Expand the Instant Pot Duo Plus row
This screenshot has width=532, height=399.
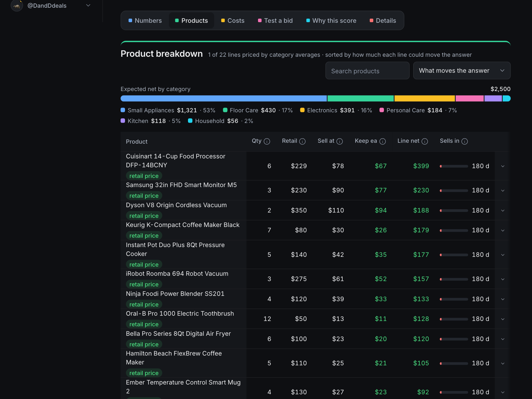[503, 255]
